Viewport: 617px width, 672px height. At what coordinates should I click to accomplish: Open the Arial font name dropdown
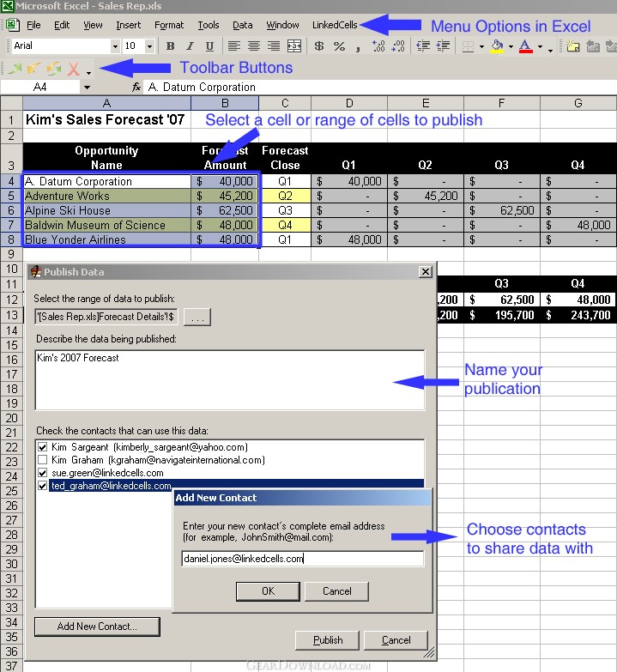(x=115, y=45)
